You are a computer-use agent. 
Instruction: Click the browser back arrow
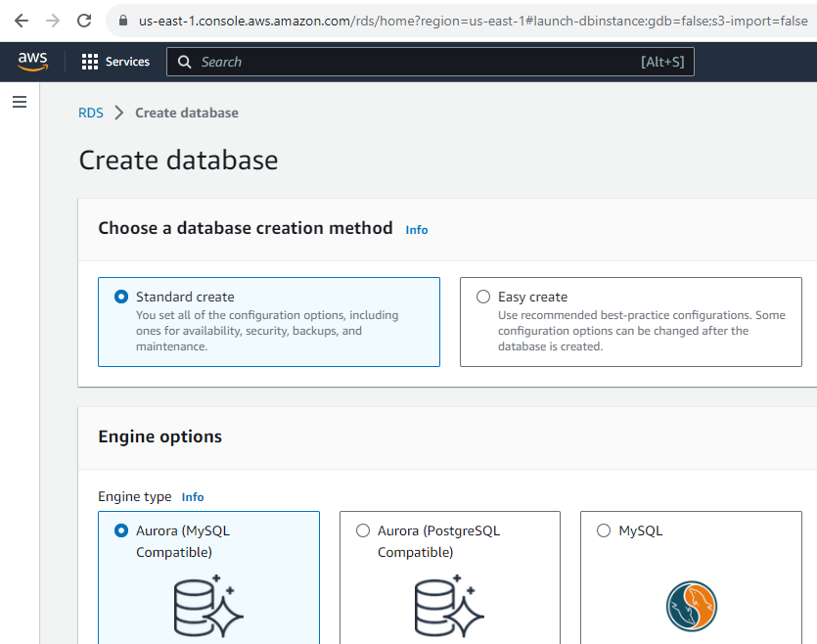(x=22, y=21)
